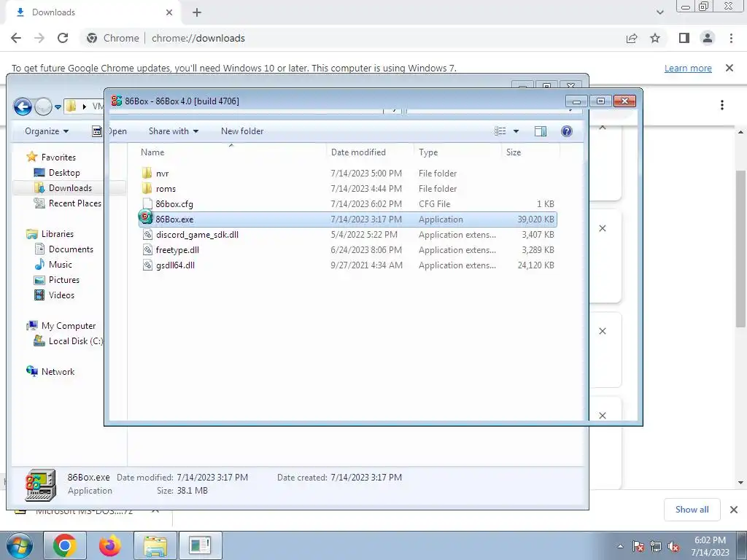The image size is (747, 560).
Task: Click the Action Center flag tray icon
Action: pyautogui.click(x=638, y=546)
